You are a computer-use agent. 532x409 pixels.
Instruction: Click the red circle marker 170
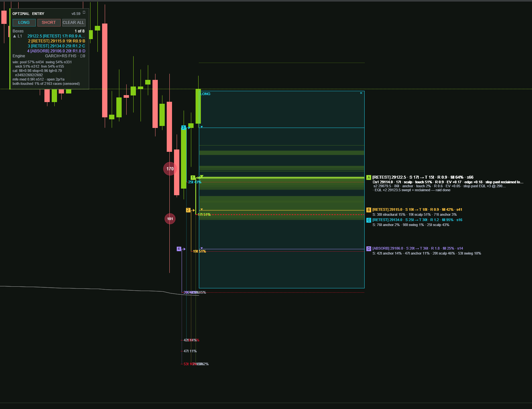coord(170,169)
